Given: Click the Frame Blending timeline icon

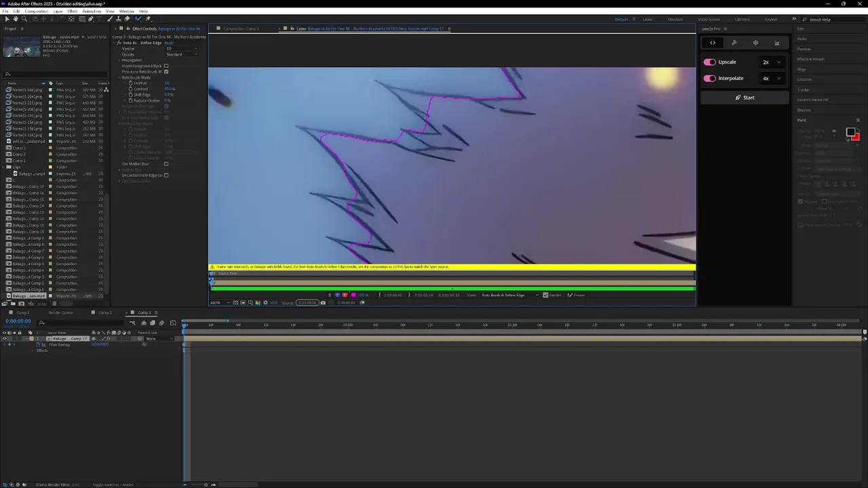Looking at the screenshot, I should pyautogui.click(x=153, y=323).
